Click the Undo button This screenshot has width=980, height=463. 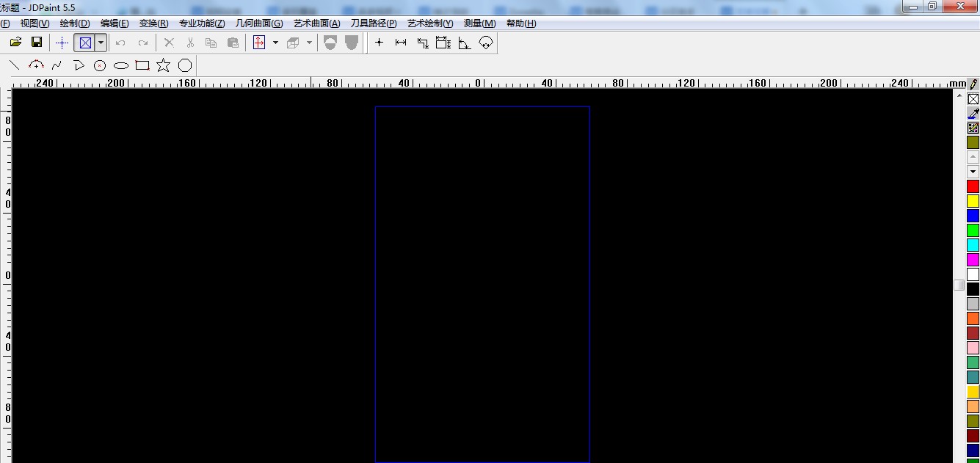[120, 42]
